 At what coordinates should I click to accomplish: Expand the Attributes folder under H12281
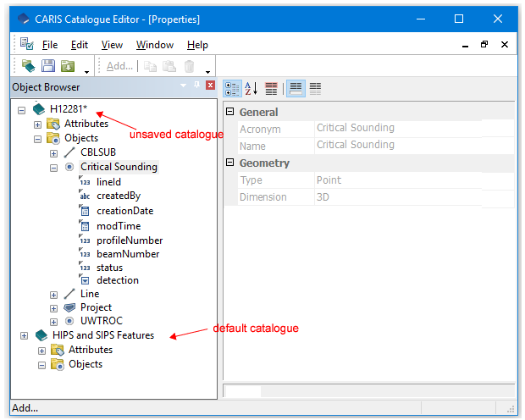pyautogui.click(x=38, y=124)
